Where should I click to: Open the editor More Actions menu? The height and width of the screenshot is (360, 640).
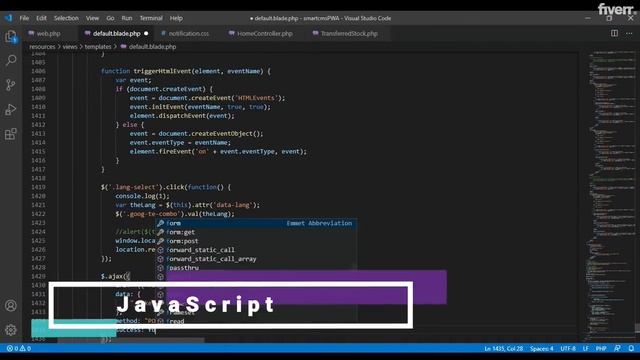pyautogui.click(x=629, y=33)
